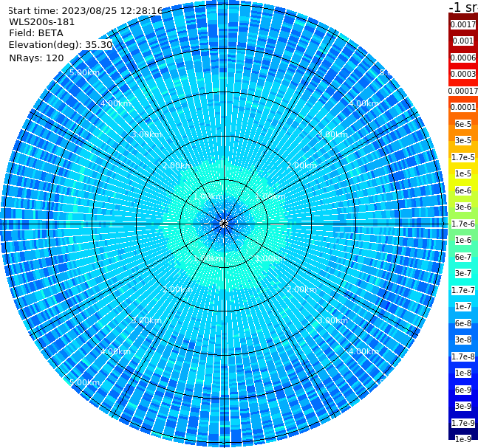Click the 6e-7 colorbar label

(x=463, y=257)
